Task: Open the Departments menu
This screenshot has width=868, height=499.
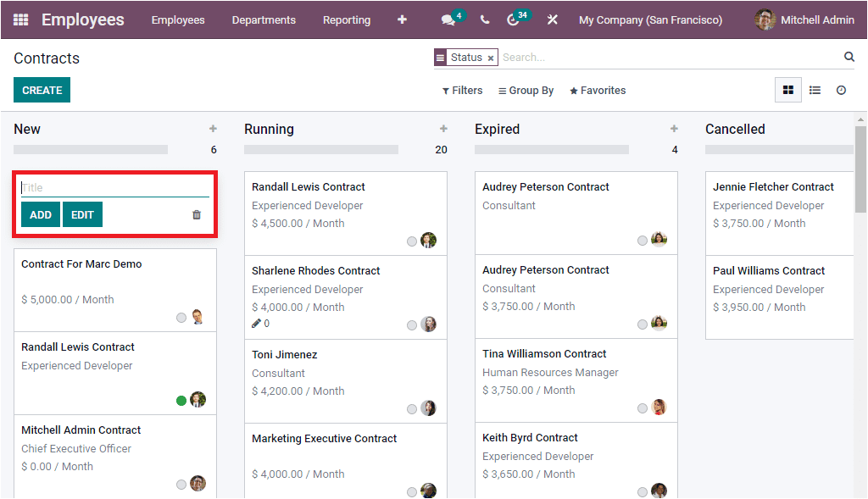Action: (265, 19)
